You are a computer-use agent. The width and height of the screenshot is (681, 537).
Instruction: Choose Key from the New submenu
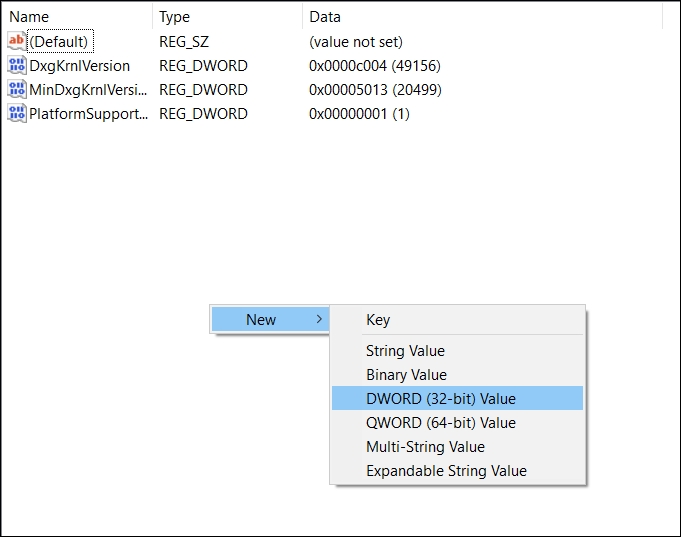click(378, 320)
